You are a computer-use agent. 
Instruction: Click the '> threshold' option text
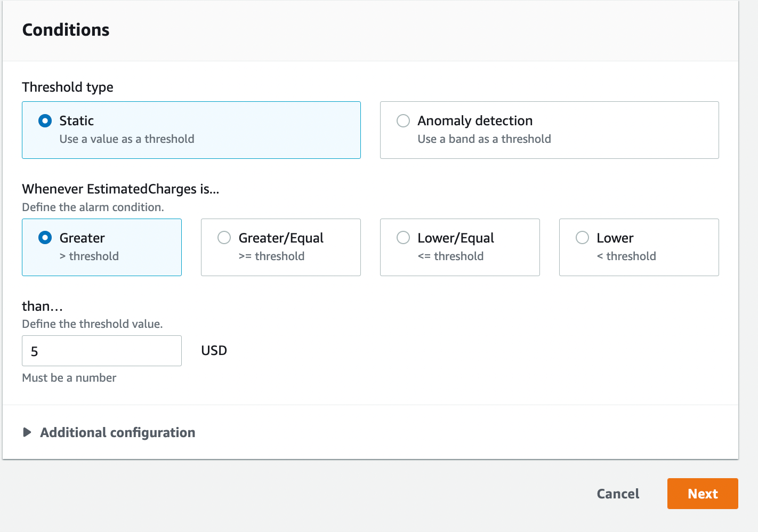click(x=89, y=256)
